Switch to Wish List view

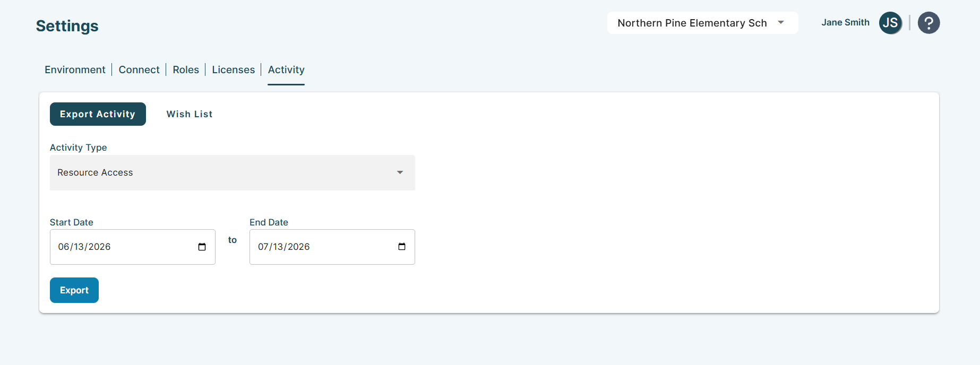pyautogui.click(x=190, y=114)
